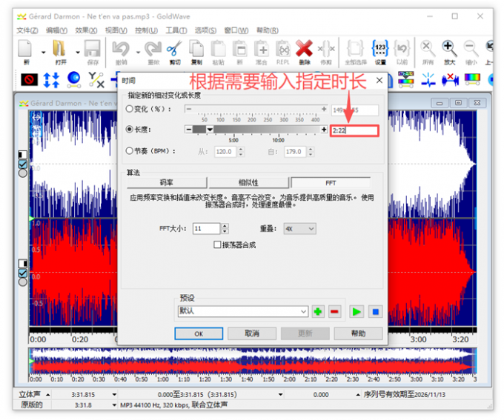
Task: Decrease 长度 slider with minus button
Action: click(189, 129)
